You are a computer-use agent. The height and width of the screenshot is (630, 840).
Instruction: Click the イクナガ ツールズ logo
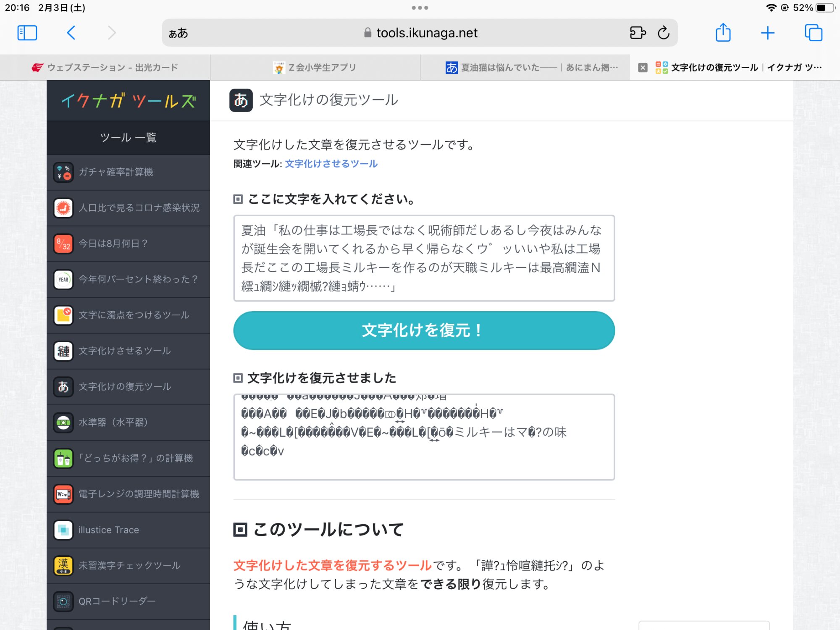(x=128, y=101)
